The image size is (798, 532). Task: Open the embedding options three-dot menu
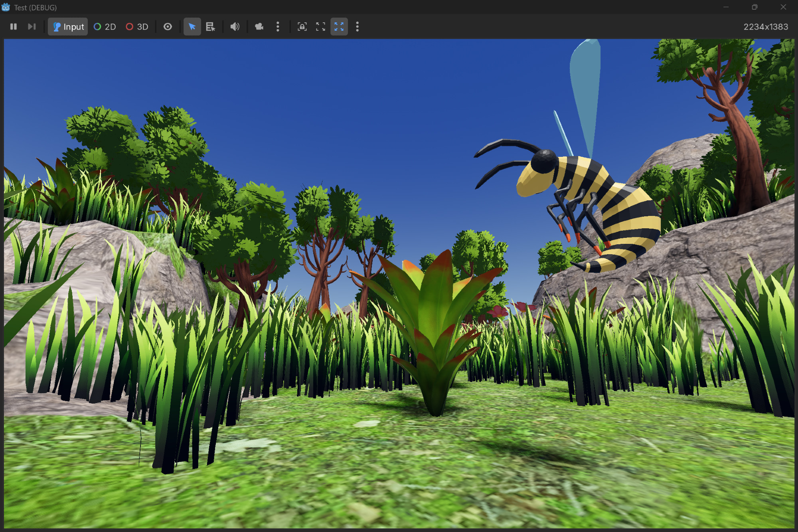[x=357, y=27]
